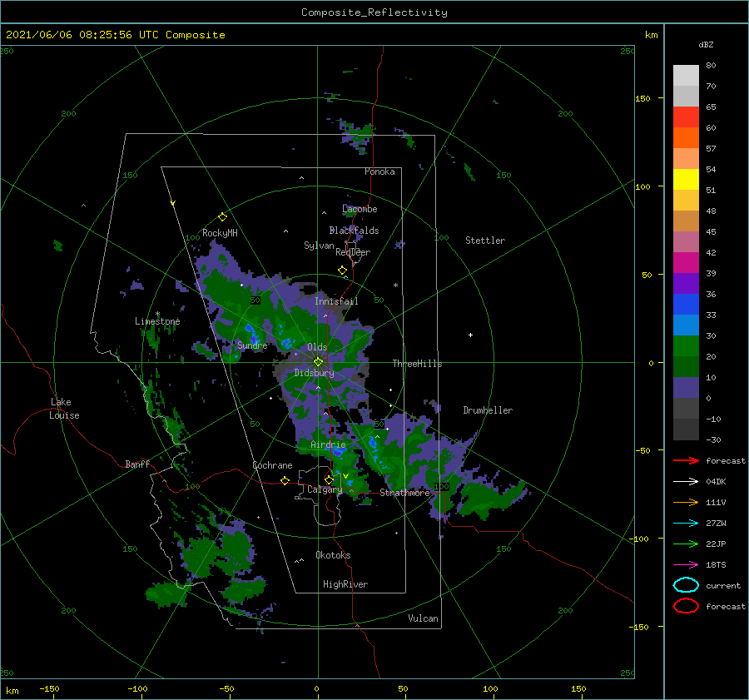Select the 51–54 dBZ yellow swatch

[686, 179]
